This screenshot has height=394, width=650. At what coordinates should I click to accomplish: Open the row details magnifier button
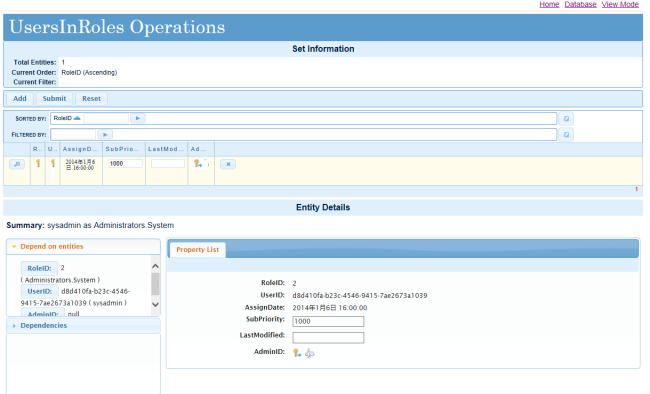pos(17,164)
